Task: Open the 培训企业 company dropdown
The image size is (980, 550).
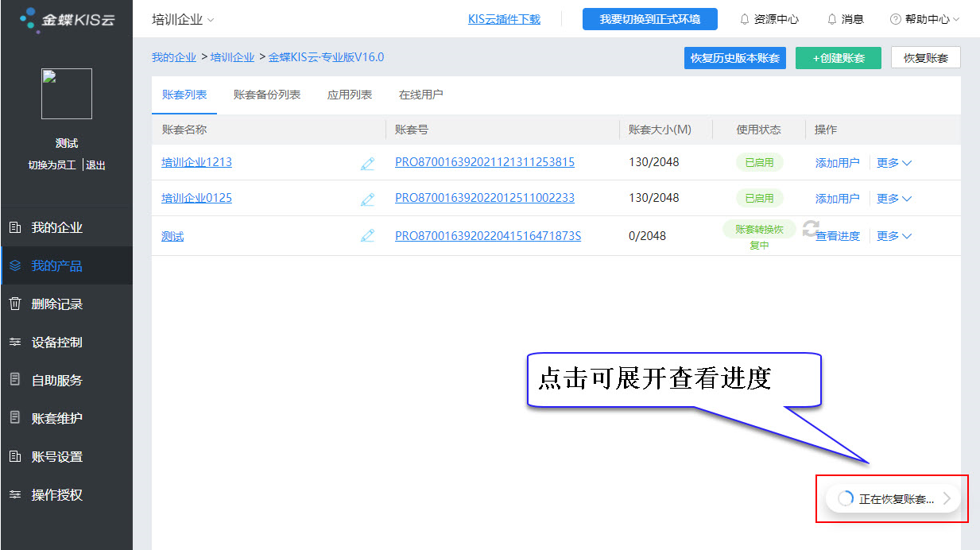Action: click(x=183, y=19)
